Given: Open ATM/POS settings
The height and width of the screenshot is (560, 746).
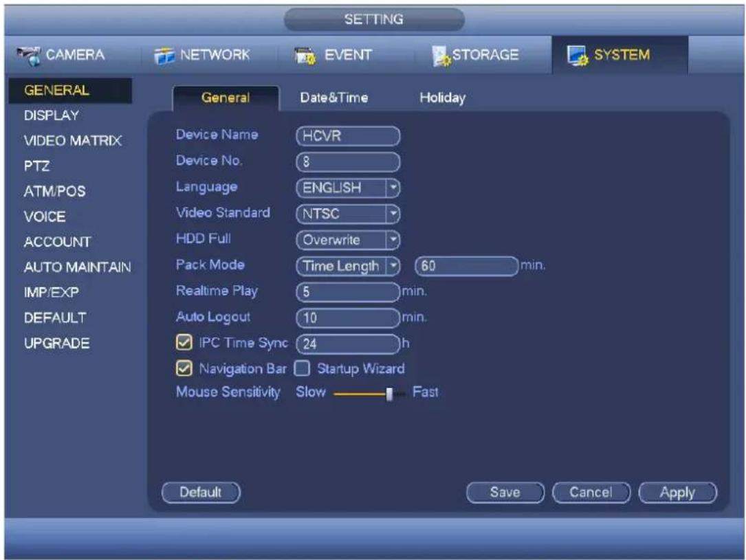Looking at the screenshot, I should click(55, 191).
